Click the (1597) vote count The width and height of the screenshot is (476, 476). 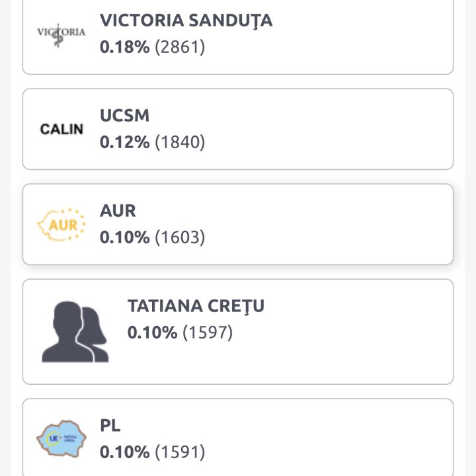click(x=208, y=333)
